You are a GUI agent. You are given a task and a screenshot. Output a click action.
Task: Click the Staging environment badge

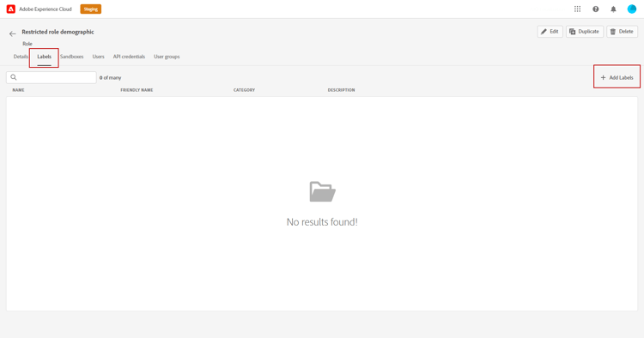pos(91,9)
